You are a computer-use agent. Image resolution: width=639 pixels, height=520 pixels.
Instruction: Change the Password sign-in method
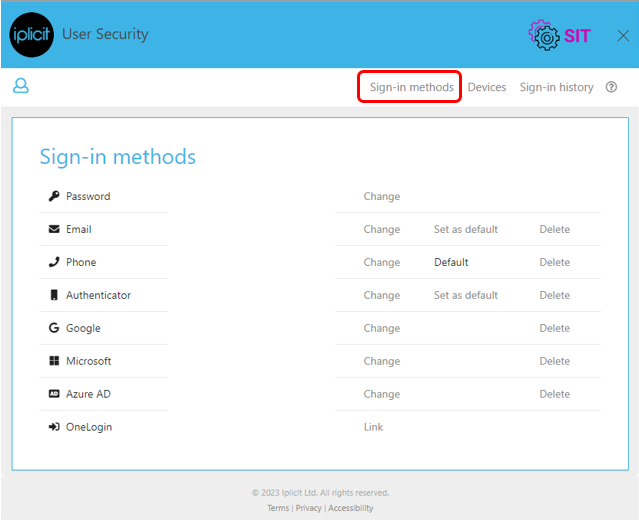point(381,196)
